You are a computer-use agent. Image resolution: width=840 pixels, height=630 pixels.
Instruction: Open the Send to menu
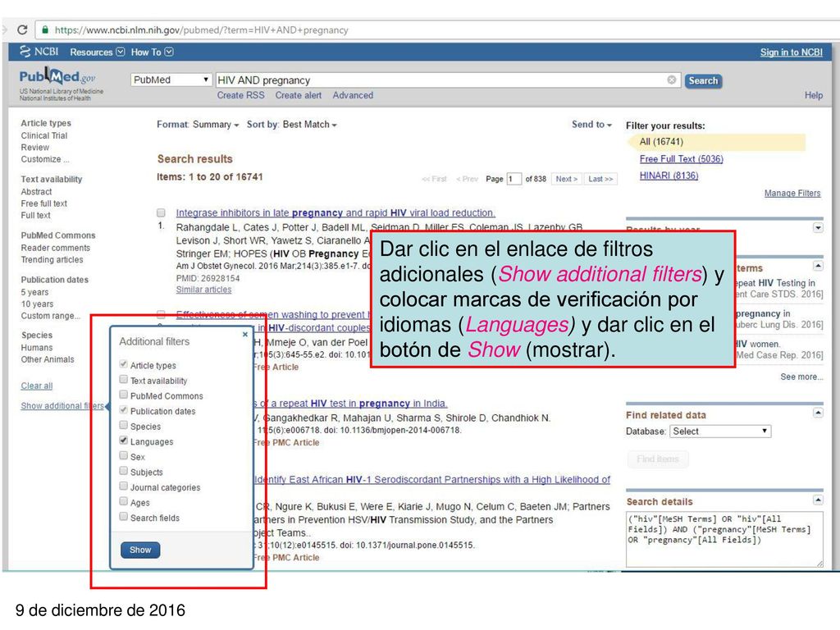[x=591, y=125]
